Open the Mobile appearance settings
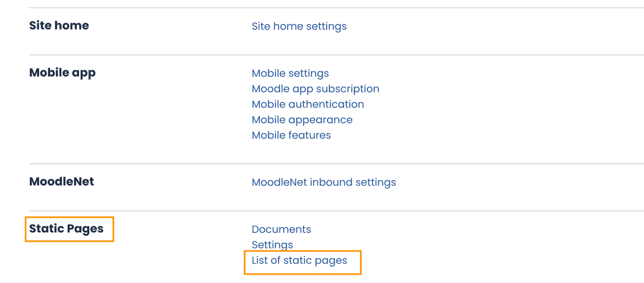 [302, 120]
